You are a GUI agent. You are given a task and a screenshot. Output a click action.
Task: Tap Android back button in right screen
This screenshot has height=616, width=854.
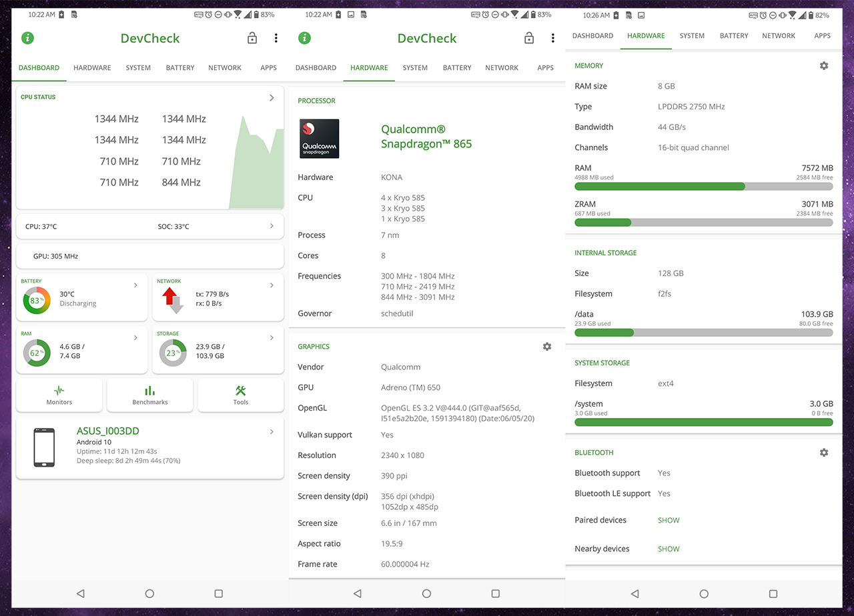(x=634, y=593)
